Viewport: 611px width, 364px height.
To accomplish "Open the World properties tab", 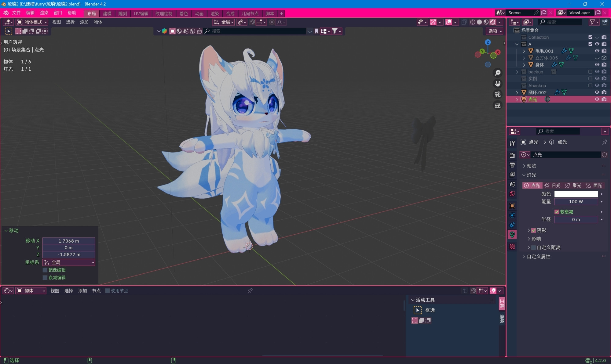I will (x=512, y=194).
